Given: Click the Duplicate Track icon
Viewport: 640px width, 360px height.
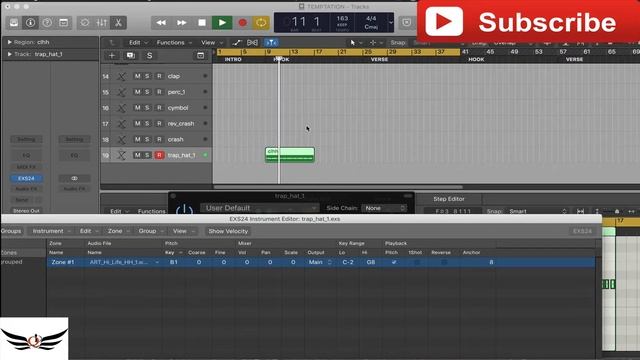Looking at the screenshot, I should click(x=131, y=56).
